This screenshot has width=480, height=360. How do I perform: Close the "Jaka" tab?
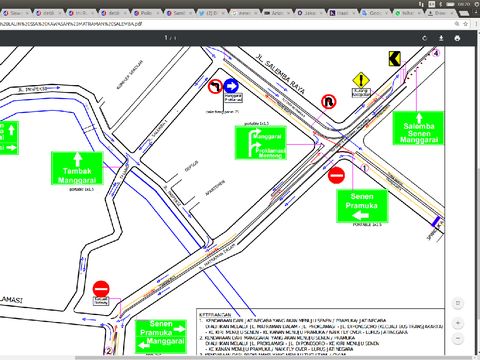321,13
